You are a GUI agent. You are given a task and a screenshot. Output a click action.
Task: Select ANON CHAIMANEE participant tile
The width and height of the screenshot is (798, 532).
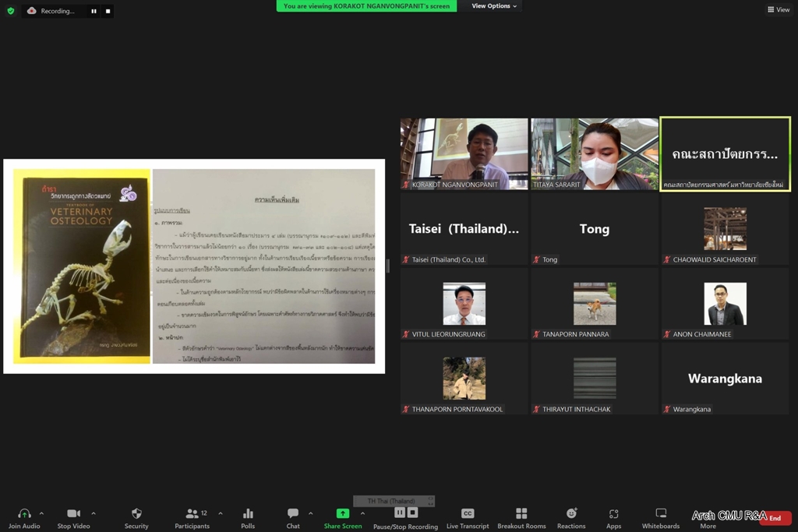click(x=726, y=304)
